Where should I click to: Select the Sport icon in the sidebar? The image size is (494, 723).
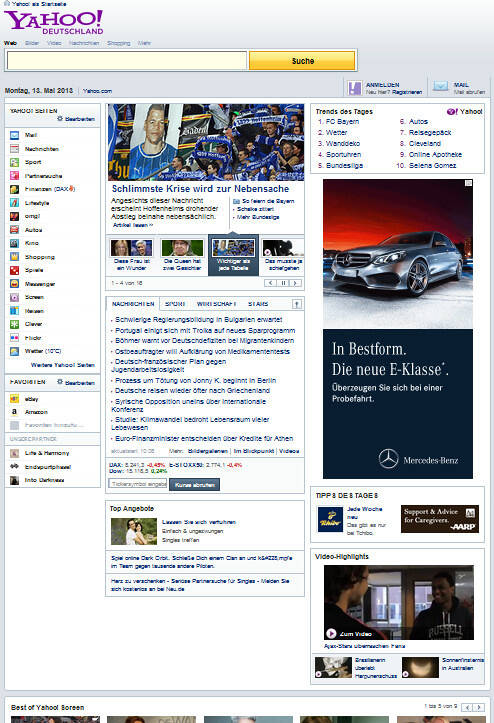click(x=14, y=162)
